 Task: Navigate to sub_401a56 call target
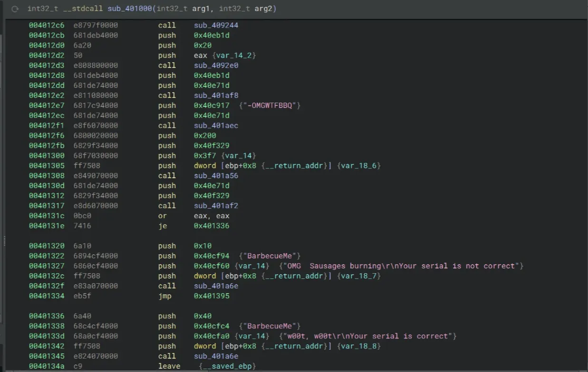(x=216, y=176)
